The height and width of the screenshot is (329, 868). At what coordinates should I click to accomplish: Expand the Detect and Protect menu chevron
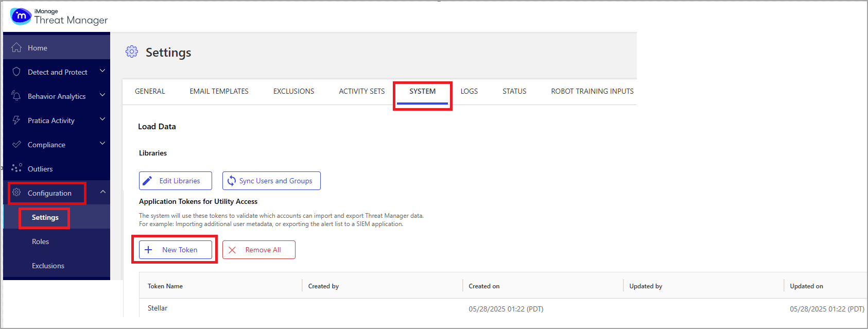[x=102, y=71]
